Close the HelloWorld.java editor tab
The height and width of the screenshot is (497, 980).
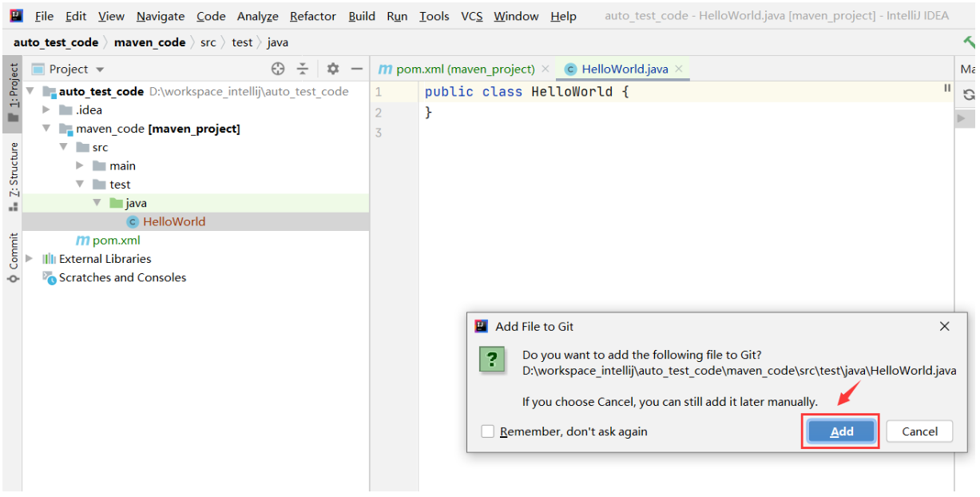click(x=679, y=69)
